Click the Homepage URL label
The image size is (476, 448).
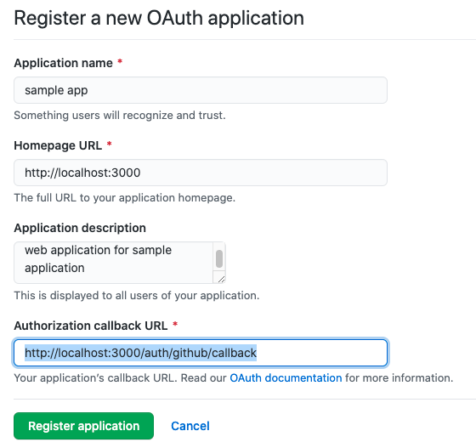click(x=58, y=145)
